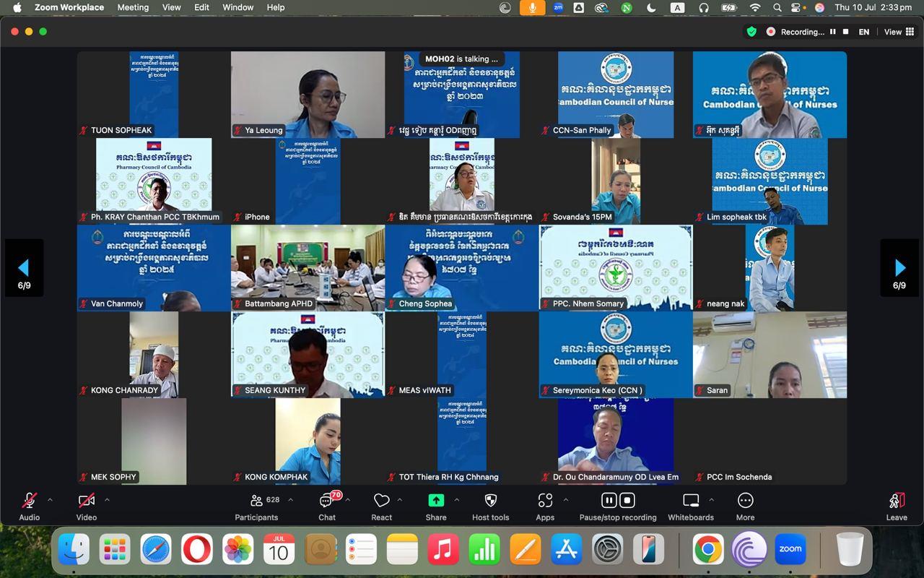Select KONG CHANRADY video tile
924x578 pixels.
click(x=154, y=355)
